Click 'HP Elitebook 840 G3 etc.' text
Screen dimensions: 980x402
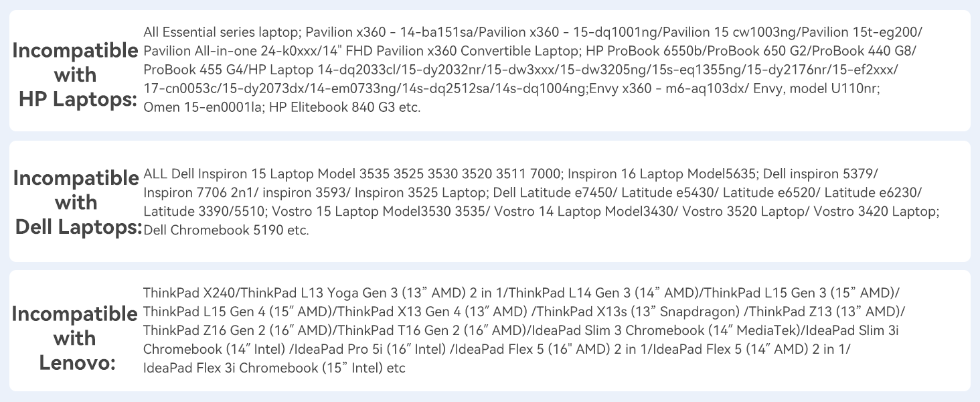point(345,107)
